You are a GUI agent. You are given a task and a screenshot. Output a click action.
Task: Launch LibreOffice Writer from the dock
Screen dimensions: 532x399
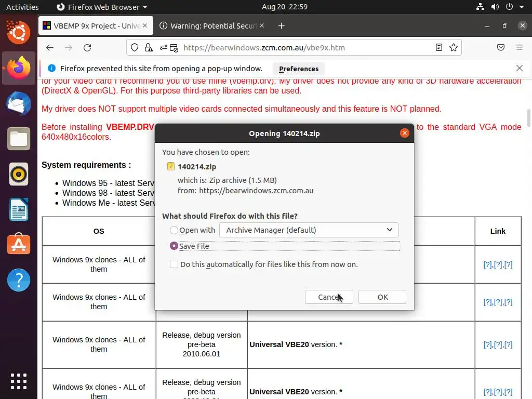pyautogui.click(x=19, y=210)
